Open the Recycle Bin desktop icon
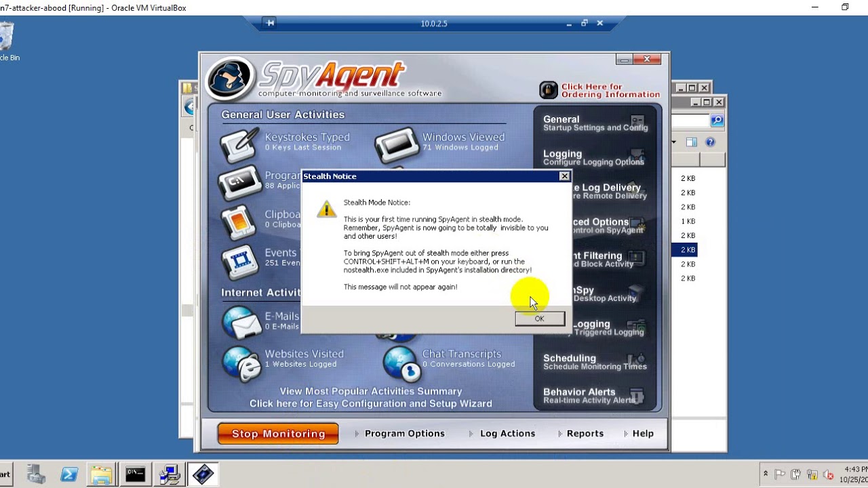 7,41
